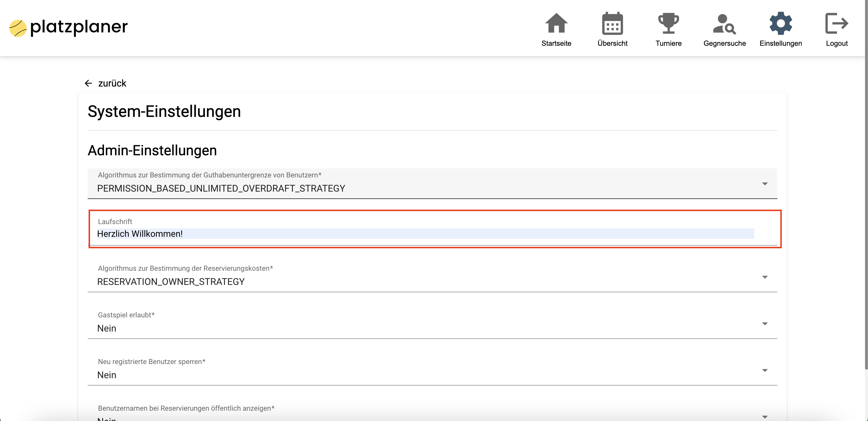Click the Übersicht menu label
This screenshot has height=421, width=868.
coord(612,43)
